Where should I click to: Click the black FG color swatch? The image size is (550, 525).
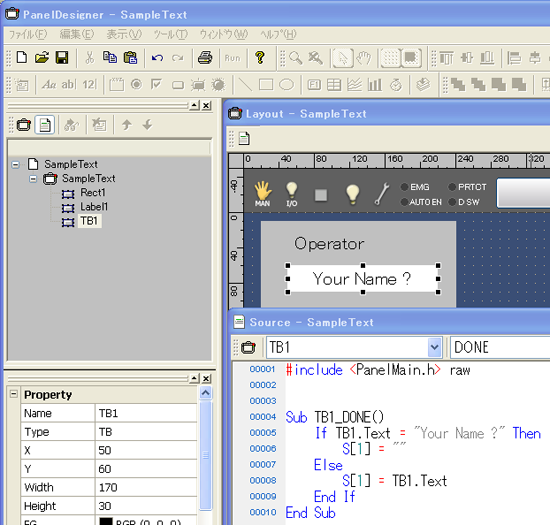pos(106,521)
